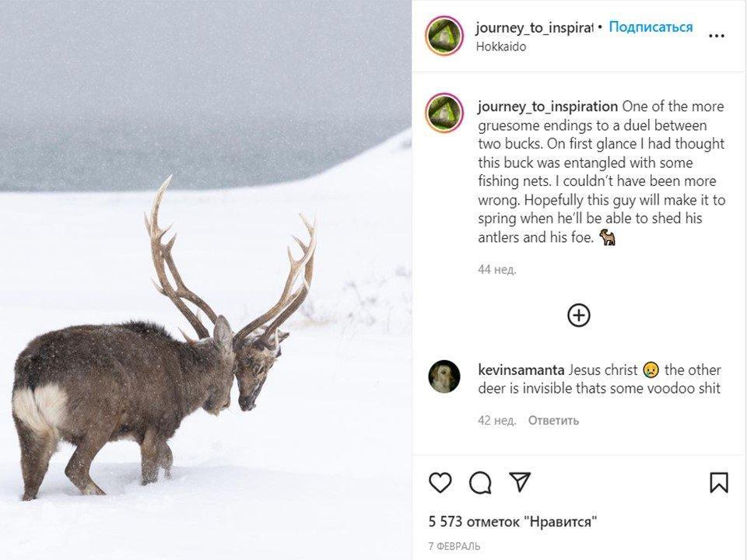The width and height of the screenshot is (747, 560).
Task: Click the 44 нед. caption timestamp
Action: [497, 270]
